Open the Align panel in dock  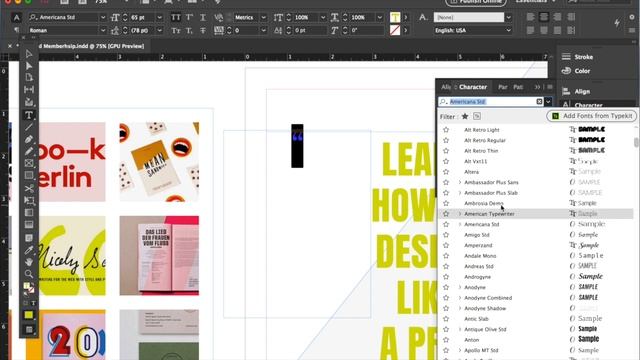(576, 91)
